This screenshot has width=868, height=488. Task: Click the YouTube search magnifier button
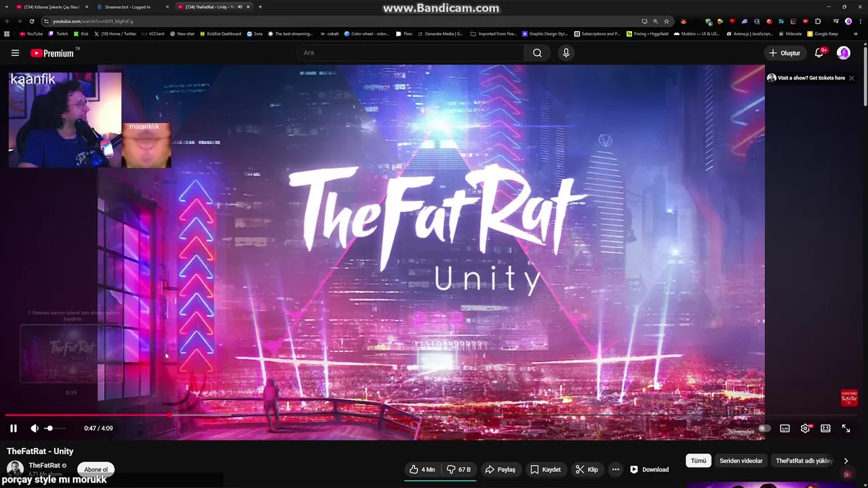(537, 53)
